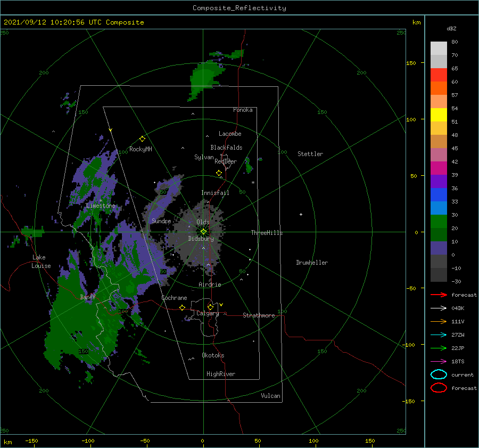Click the yellow diamond marker above Calgary
Viewport: 479px width, 448px height.
pos(210,307)
